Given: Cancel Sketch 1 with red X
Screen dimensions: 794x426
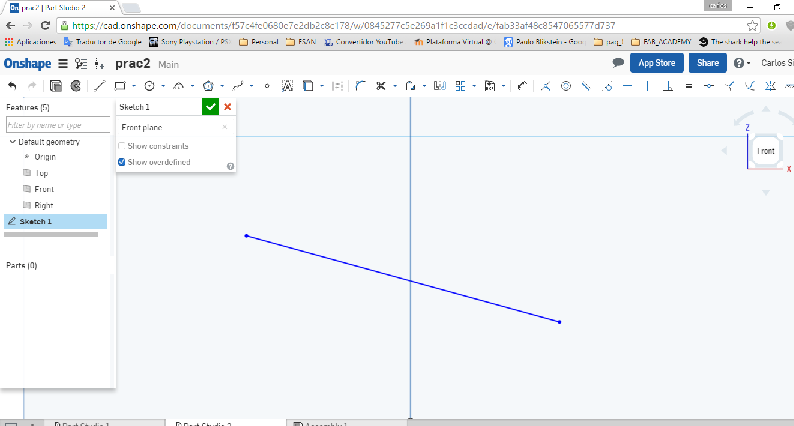Looking at the screenshot, I should (x=228, y=107).
